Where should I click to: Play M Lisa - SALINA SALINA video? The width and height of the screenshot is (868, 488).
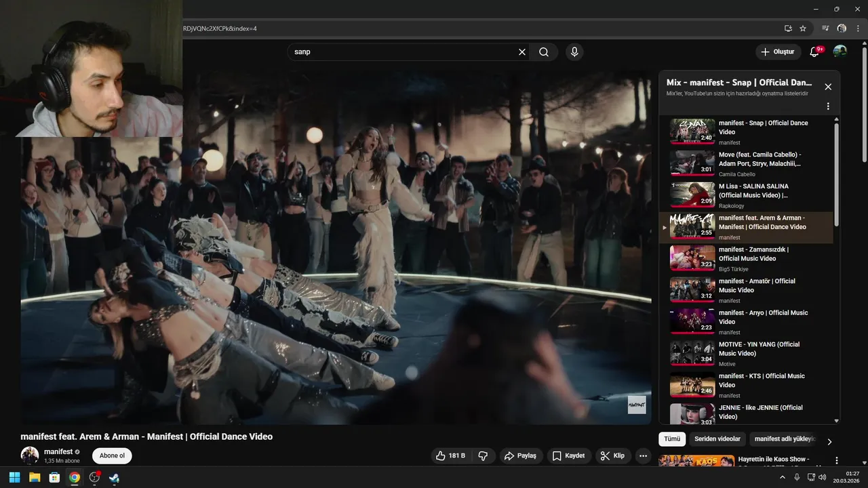[x=747, y=195]
